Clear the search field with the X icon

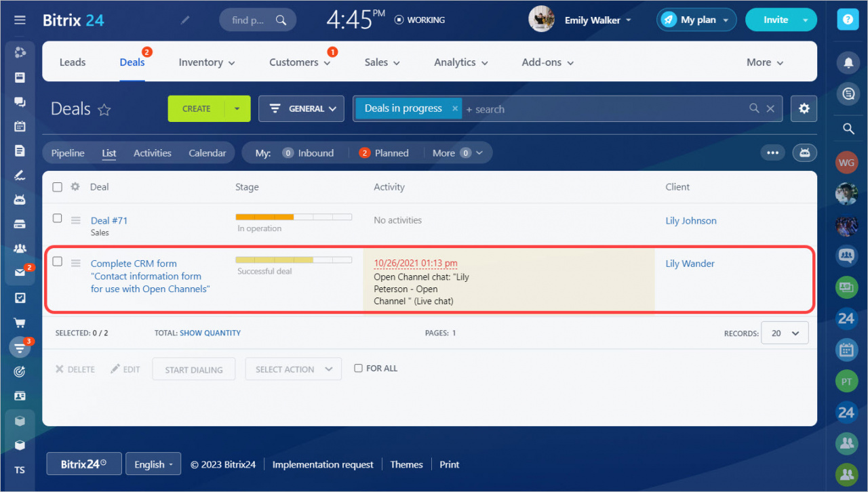pyautogui.click(x=770, y=108)
